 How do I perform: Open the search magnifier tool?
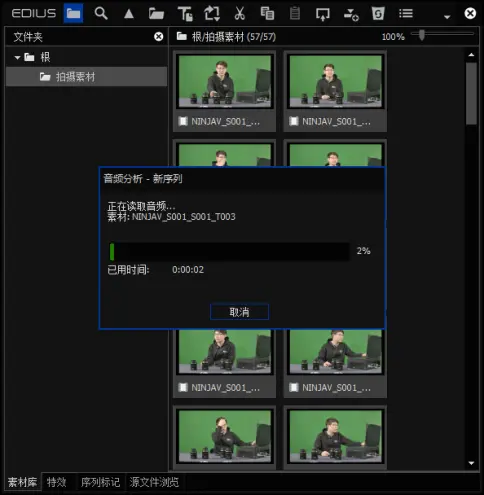click(x=101, y=13)
